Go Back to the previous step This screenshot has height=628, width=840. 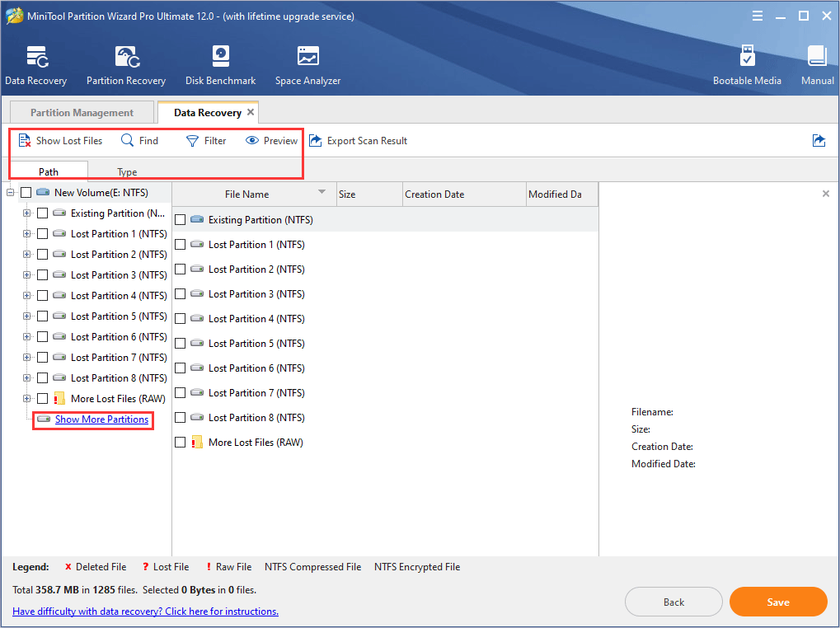pos(673,602)
